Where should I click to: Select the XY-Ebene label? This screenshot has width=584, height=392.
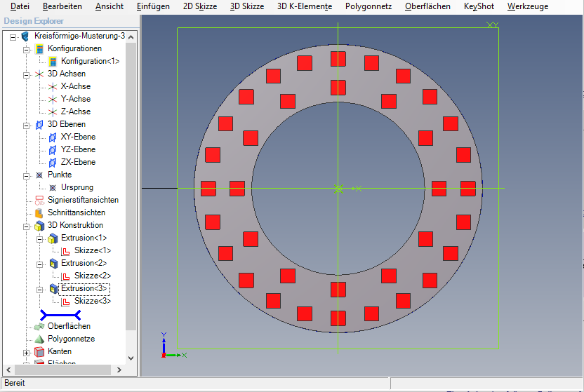[x=78, y=137]
